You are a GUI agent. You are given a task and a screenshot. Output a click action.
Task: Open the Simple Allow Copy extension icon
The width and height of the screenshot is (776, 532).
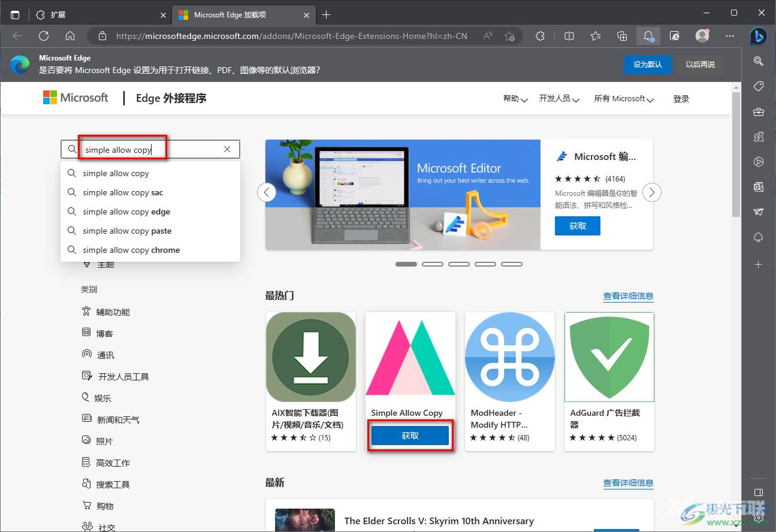410,358
